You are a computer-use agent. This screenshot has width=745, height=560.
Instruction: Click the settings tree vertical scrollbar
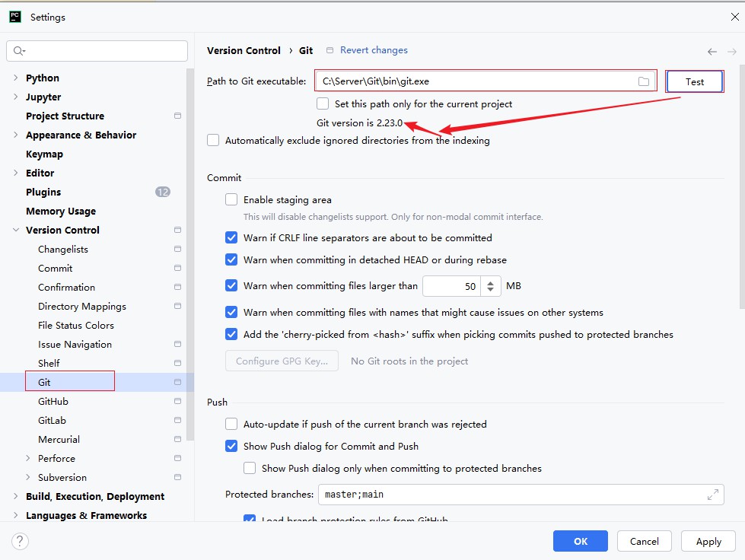point(190,254)
